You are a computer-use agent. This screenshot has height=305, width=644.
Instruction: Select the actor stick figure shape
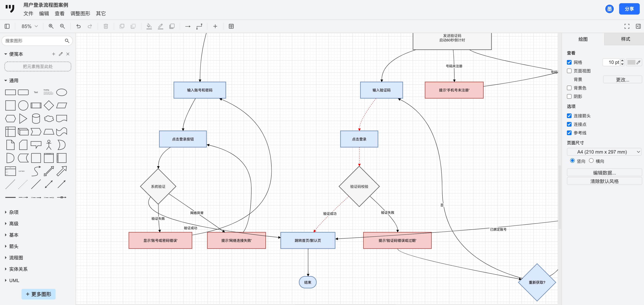(49, 145)
